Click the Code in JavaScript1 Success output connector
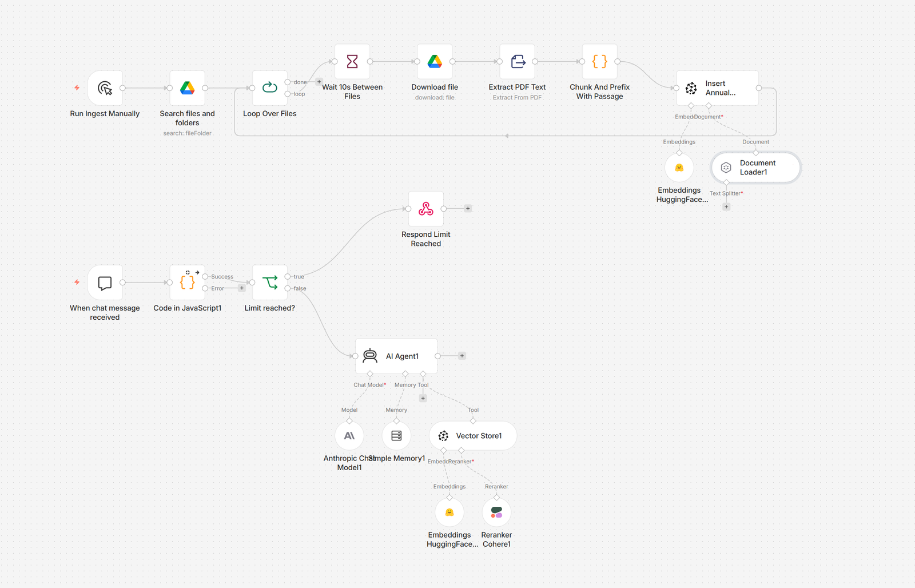915x588 pixels. (205, 277)
